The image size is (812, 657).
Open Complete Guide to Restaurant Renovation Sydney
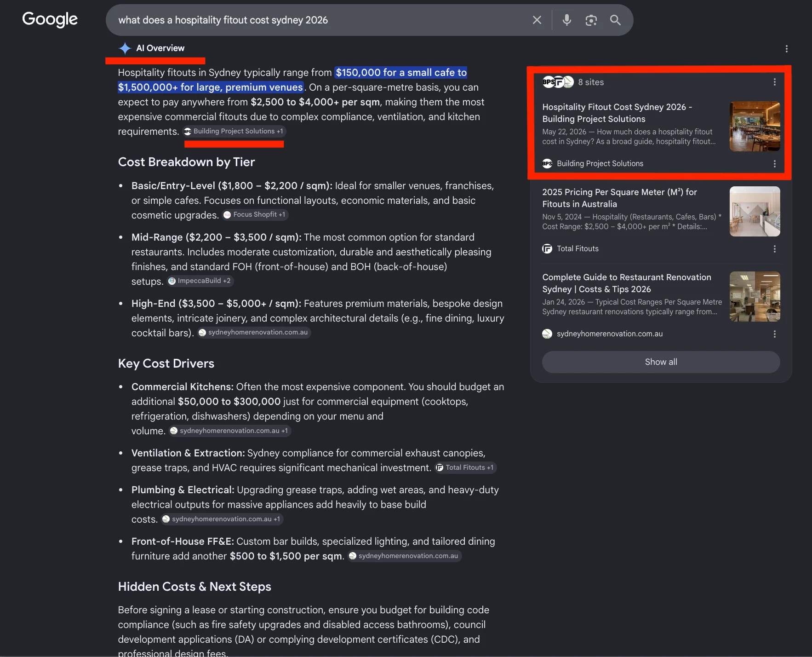627,283
